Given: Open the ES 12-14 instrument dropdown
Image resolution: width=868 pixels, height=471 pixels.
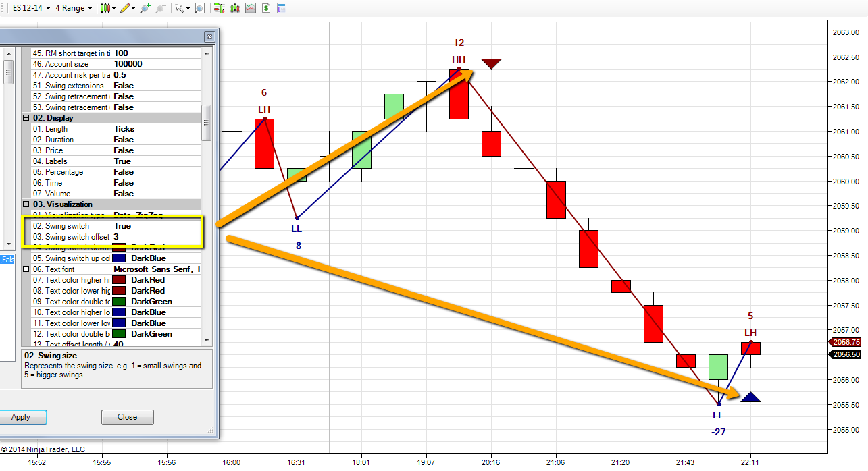Looking at the screenshot, I should 31,8.
